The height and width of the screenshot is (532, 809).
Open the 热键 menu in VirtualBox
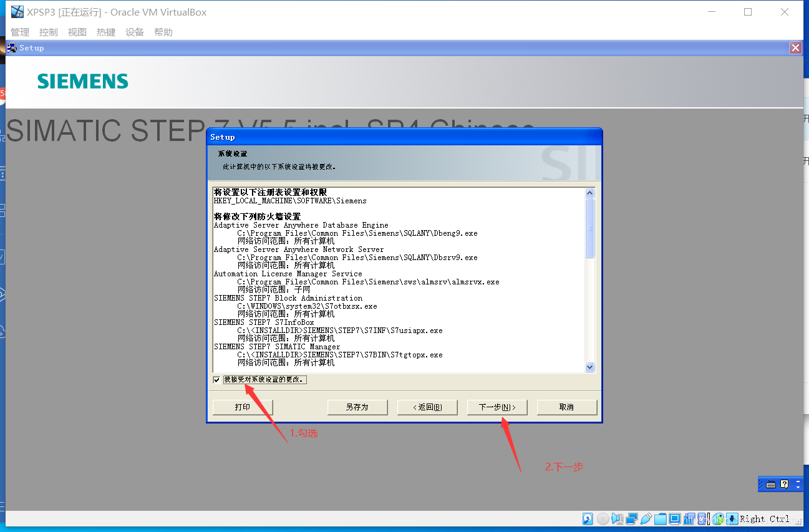point(106,32)
